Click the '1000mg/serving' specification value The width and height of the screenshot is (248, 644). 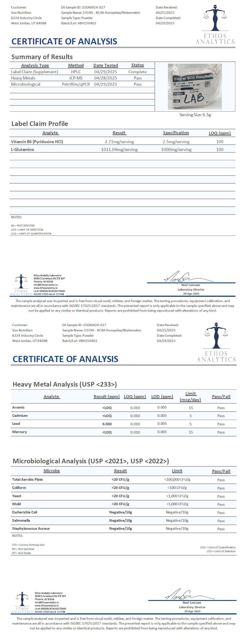176,150
